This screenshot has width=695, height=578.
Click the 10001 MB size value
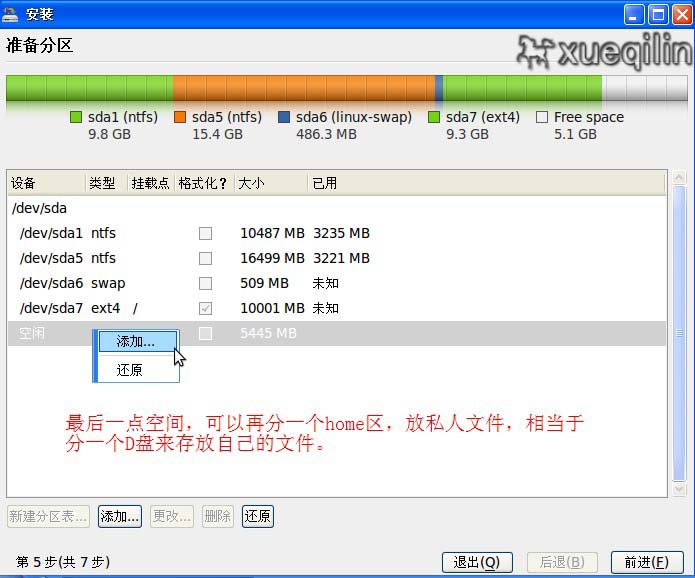pyautogui.click(x=272, y=308)
